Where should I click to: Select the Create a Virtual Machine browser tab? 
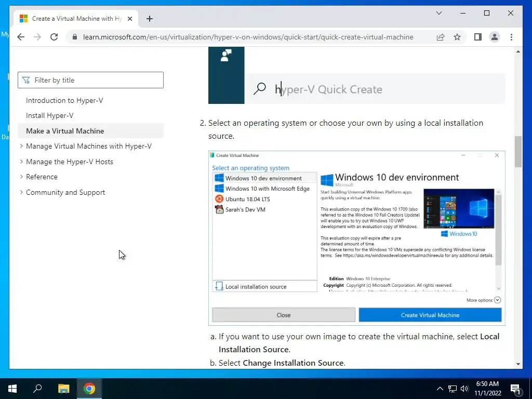(76, 19)
